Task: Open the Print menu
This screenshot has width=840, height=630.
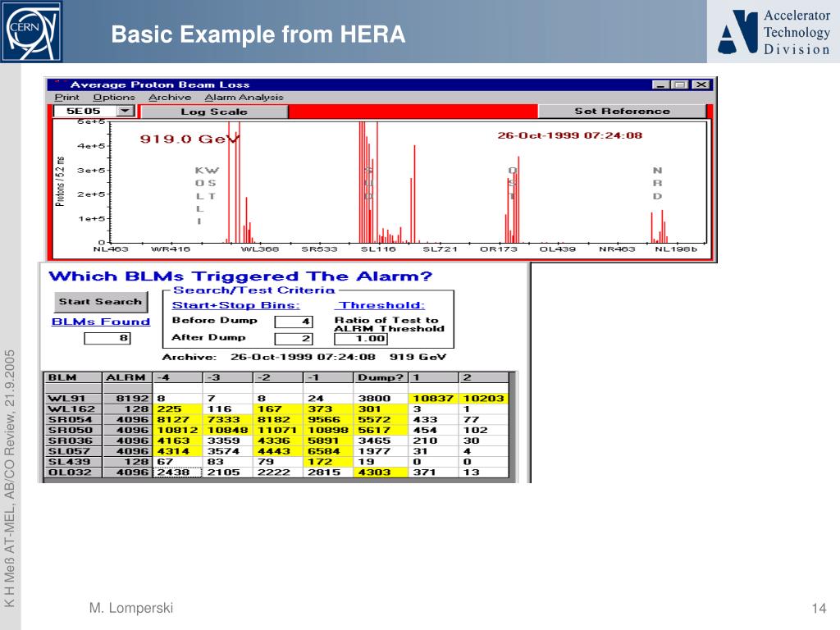Action: point(66,98)
